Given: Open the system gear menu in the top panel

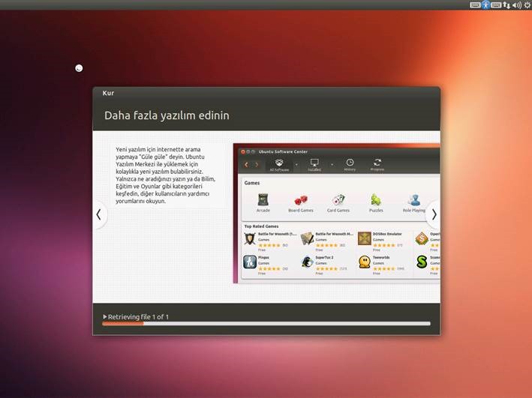Looking at the screenshot, I should [527, 4].
